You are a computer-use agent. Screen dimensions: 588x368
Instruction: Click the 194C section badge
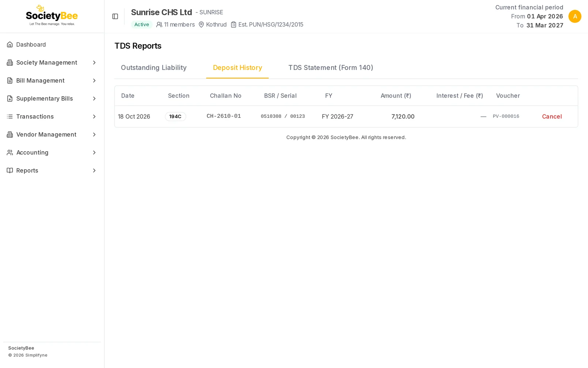[x=175, y=117]
